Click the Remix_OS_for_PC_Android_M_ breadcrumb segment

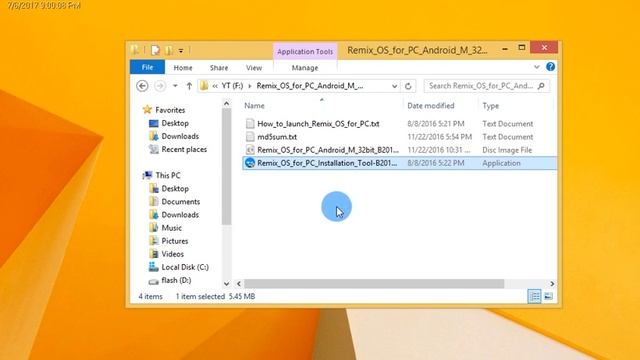point(309,86)
